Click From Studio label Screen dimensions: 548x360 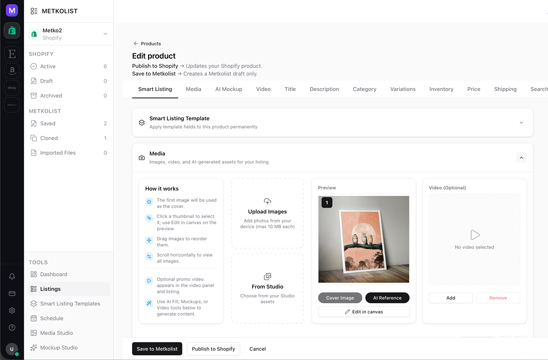click(267, 287)
